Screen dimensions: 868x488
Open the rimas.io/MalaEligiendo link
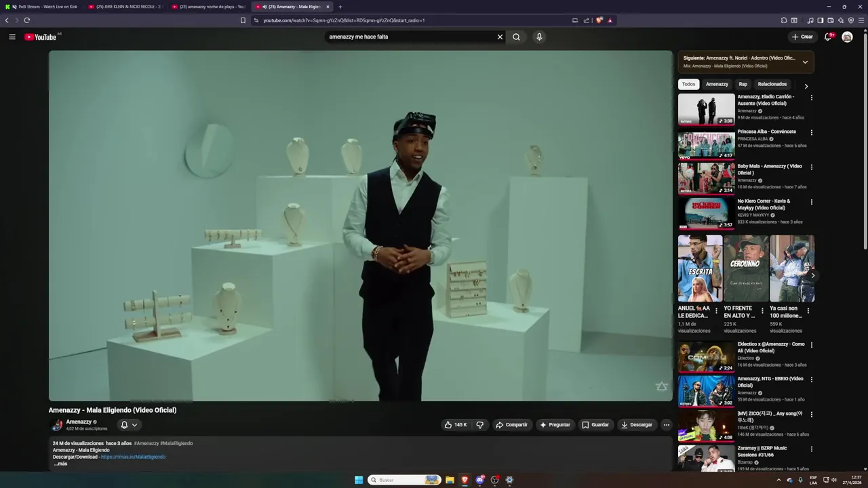pos(133,457)
